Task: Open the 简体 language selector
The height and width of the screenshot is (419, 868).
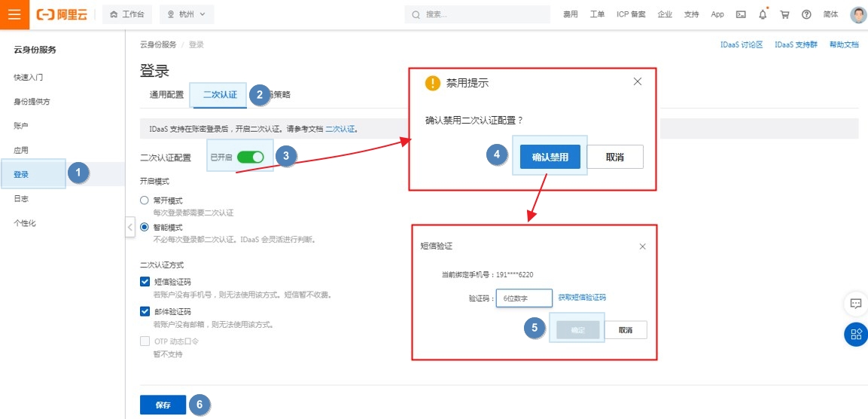Action: [x=830, y=14]
